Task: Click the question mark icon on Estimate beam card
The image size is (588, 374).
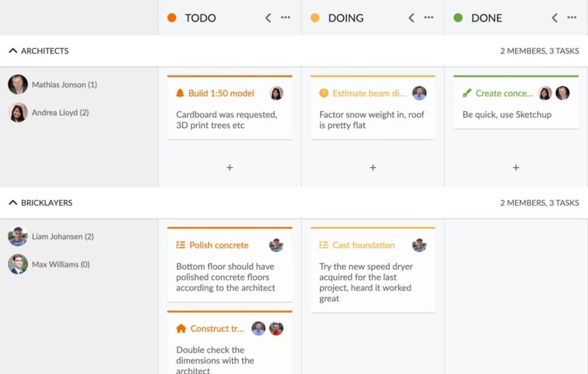Action: pyautogui.click(x=324, y=93)
